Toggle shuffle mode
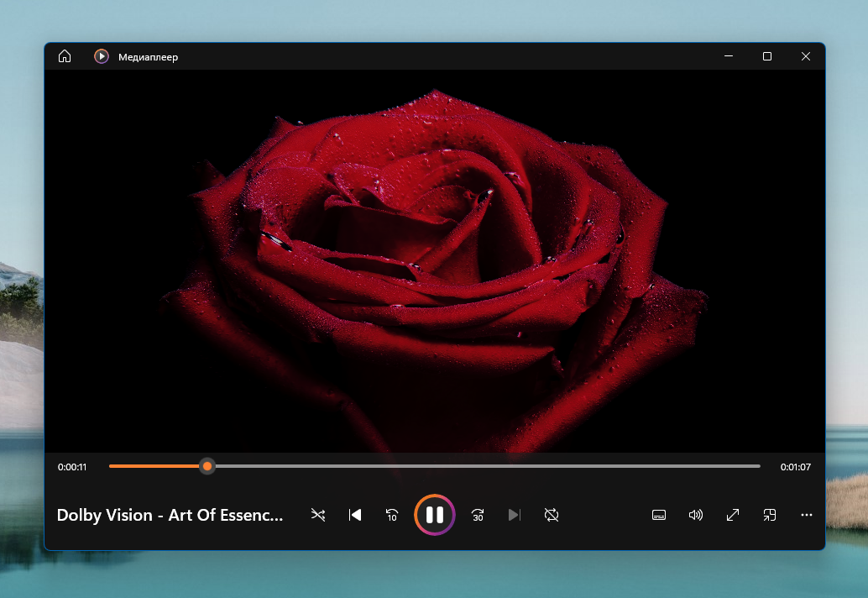 [318, 515]
